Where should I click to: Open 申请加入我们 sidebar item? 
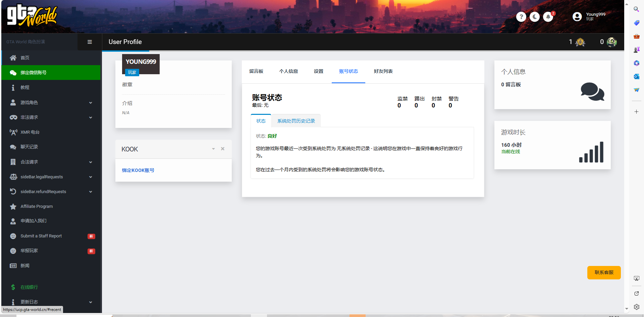pos(51,221)
